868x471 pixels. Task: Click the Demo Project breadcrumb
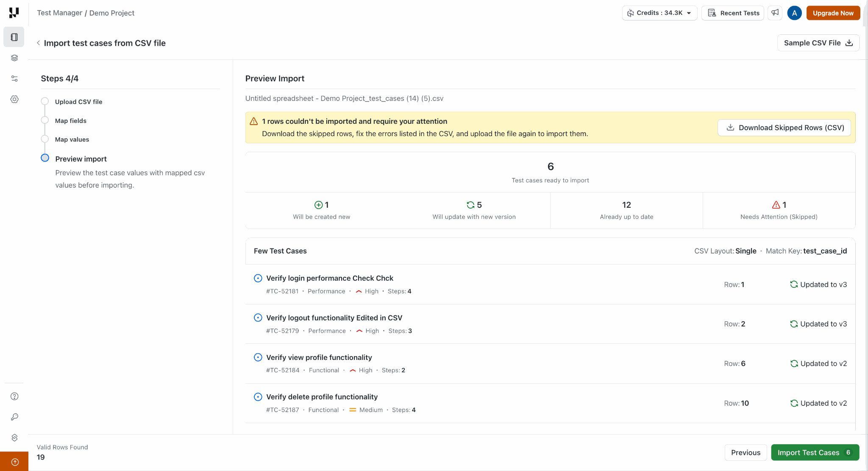tap(112, 13)
